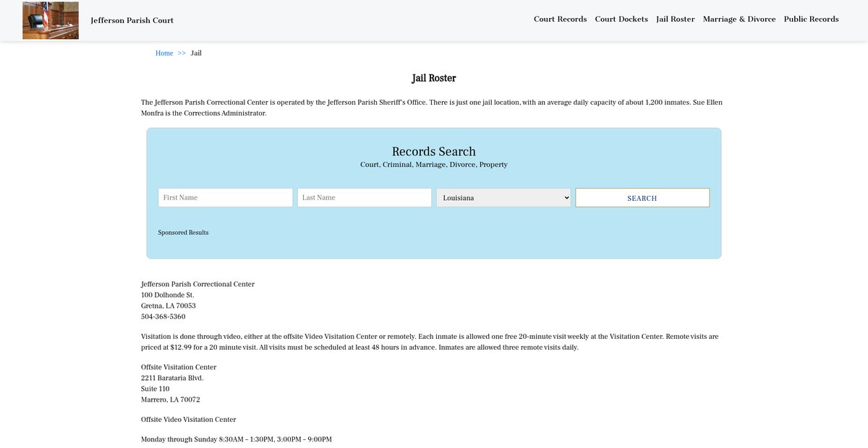Image resolution: width=868 pixels, height=448 pixels.
Task: Click the 2211 Barataria Blvd. address line
Action: click(172, 378)
